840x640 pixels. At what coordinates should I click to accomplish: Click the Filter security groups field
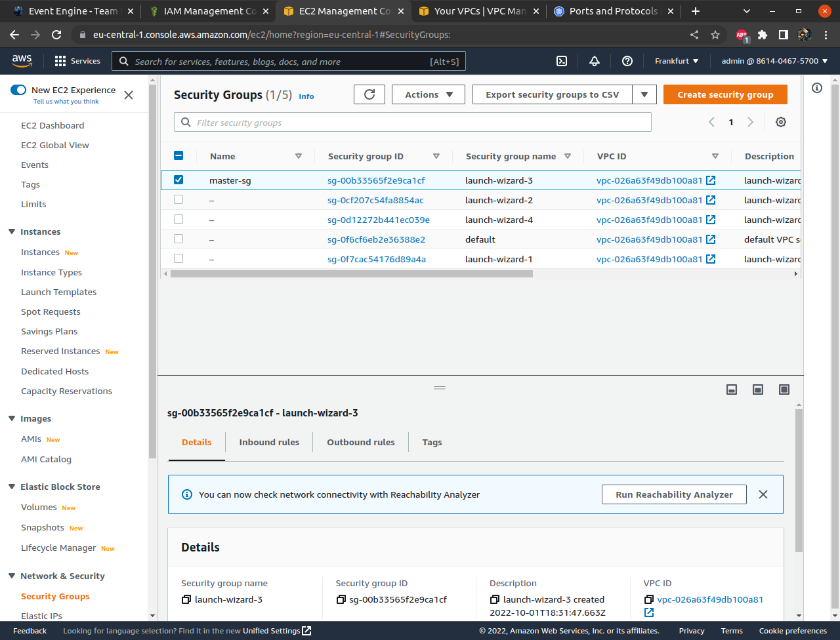[x=413, y=123]
